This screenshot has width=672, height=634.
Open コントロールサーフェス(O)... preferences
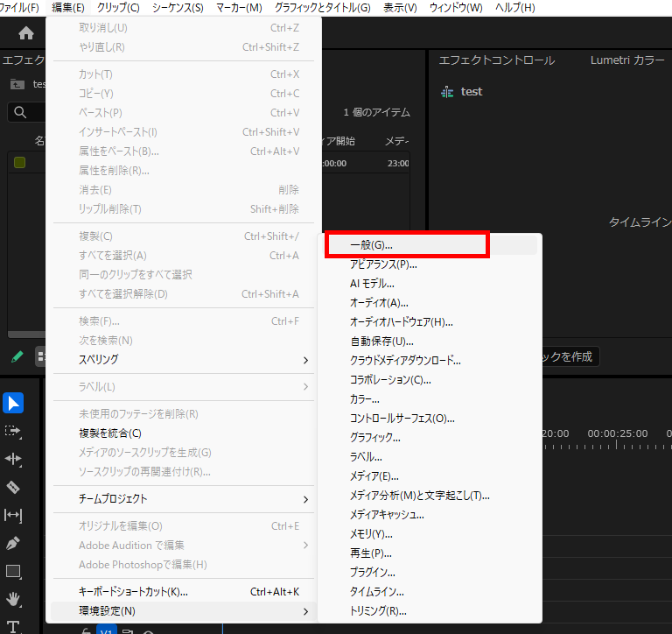[430, 419]
